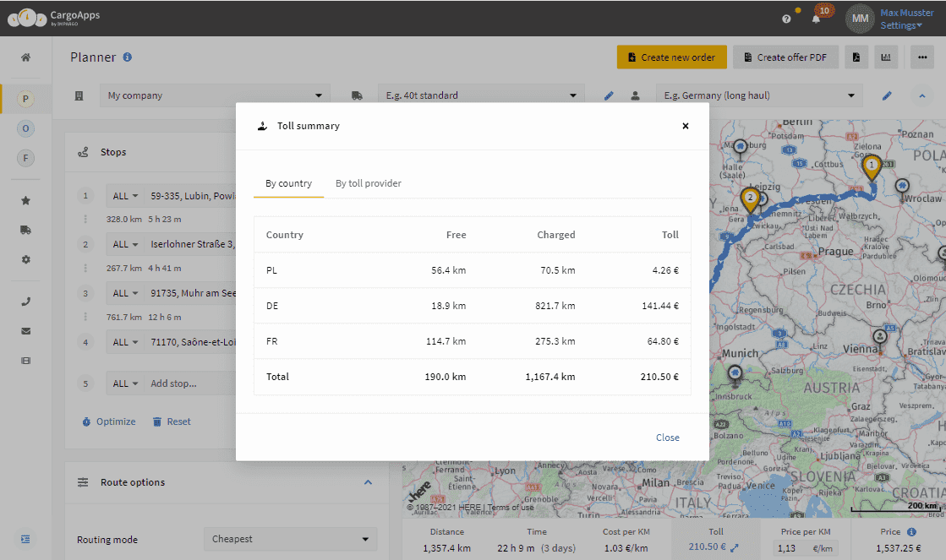This screenshot has width=946, height=560.
Task: Open the phone icon in the sidebar
Action: click(x=25, y=302)
